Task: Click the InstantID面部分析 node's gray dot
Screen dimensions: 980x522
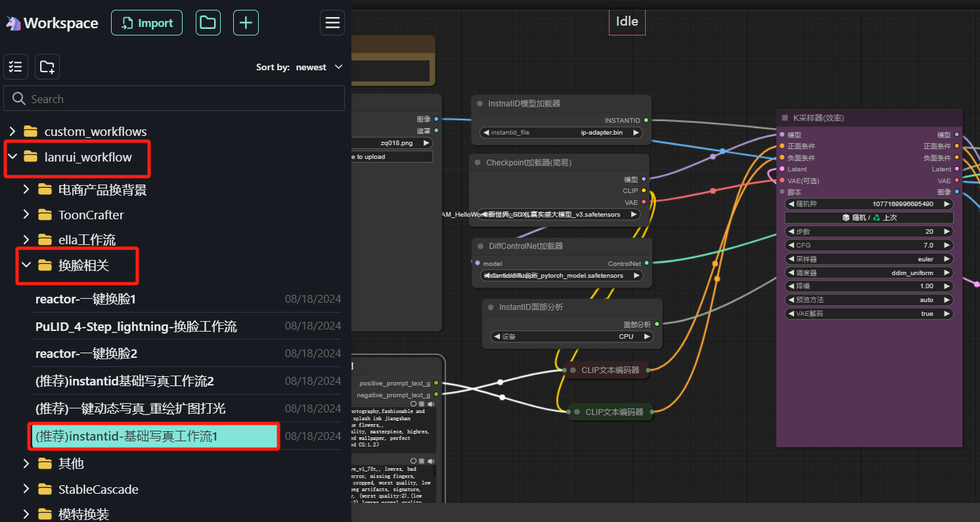Action: 491,307
